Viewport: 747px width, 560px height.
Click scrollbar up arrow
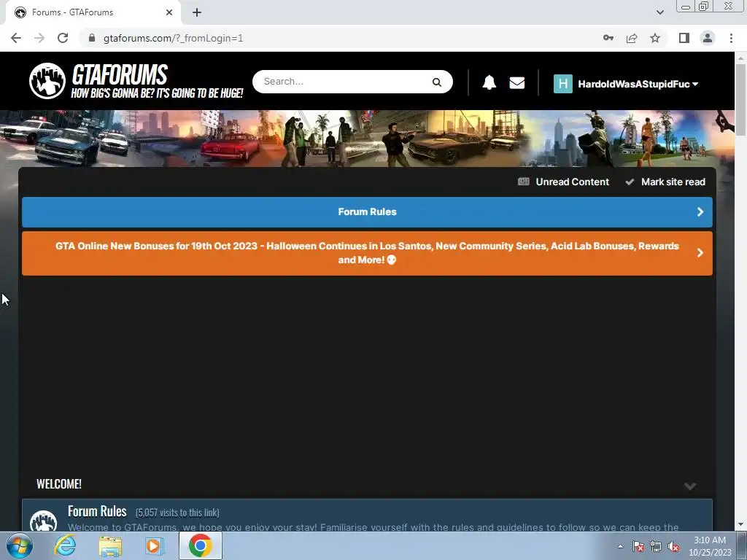(740, 58)
